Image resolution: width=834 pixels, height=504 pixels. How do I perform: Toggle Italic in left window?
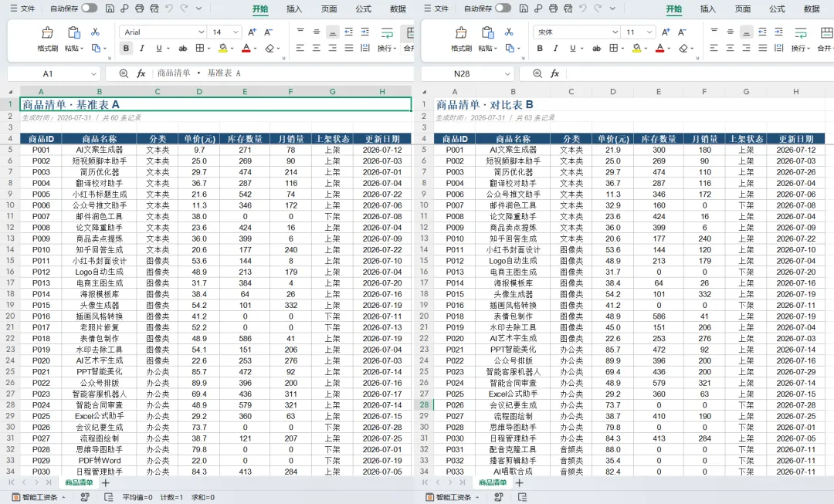142,48
